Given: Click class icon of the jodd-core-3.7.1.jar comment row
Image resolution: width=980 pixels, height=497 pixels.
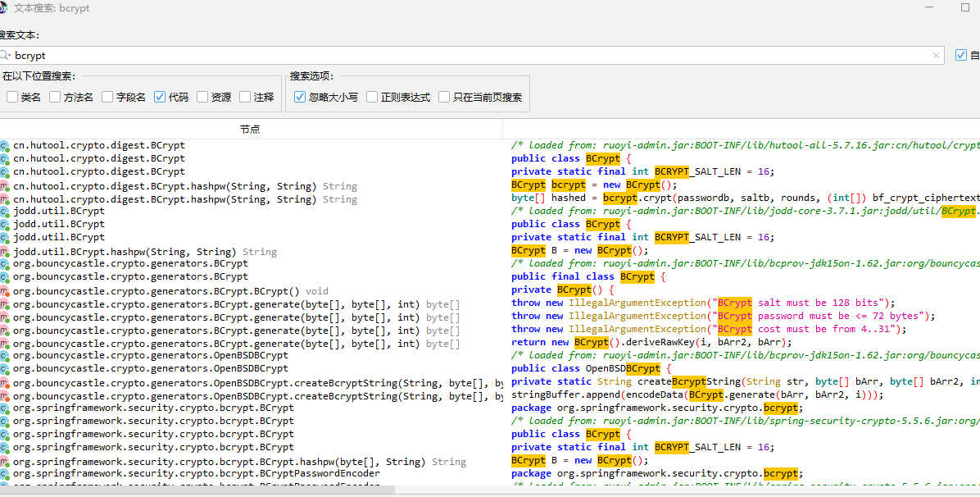Looking at the screenshot, I should click(4, 211).
